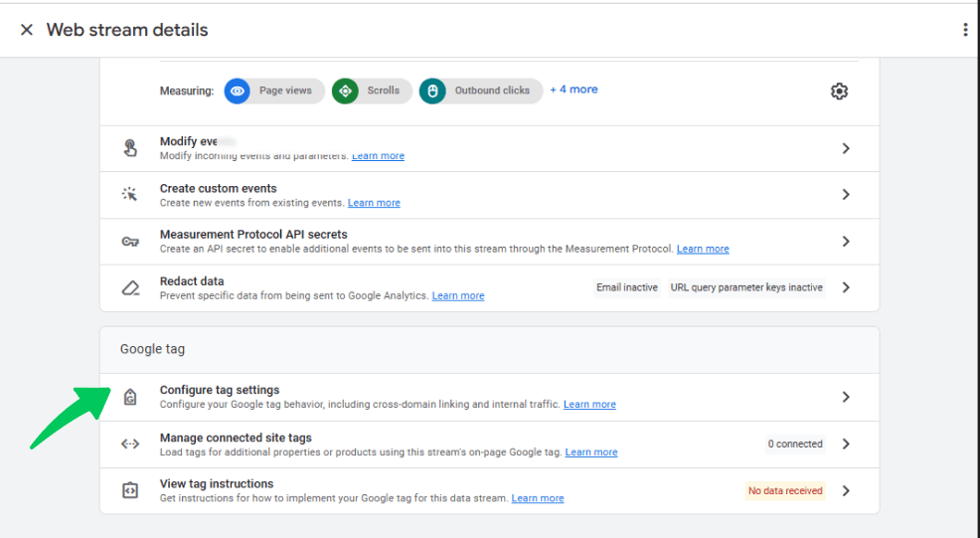Open Learn more link for tag instructions
Image resolution: width=980 pixels, height=538 pixels.
(538, 498)
